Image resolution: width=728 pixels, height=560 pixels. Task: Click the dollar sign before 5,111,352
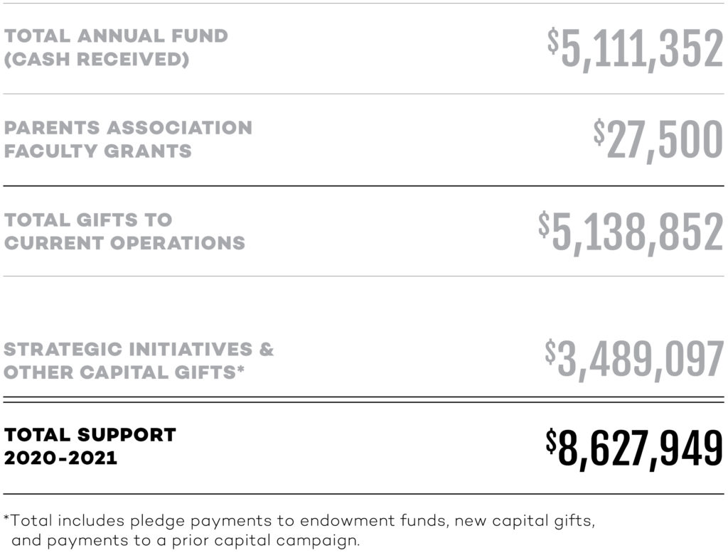(x=553, y=41)
